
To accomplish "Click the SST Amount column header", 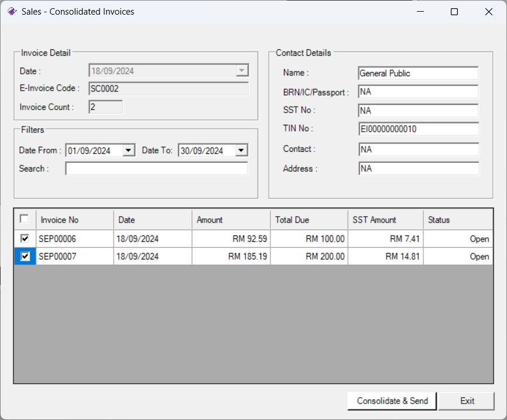I will click(x=385, y=220).
